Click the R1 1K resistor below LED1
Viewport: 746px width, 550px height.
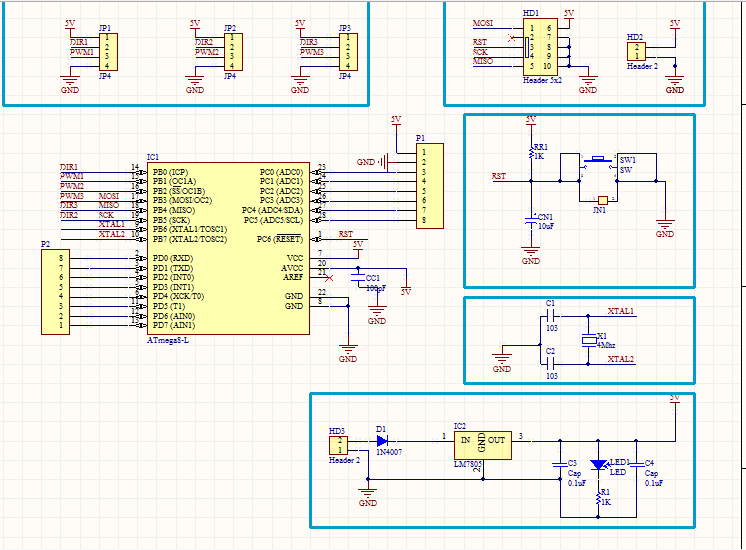click(598, 496)
